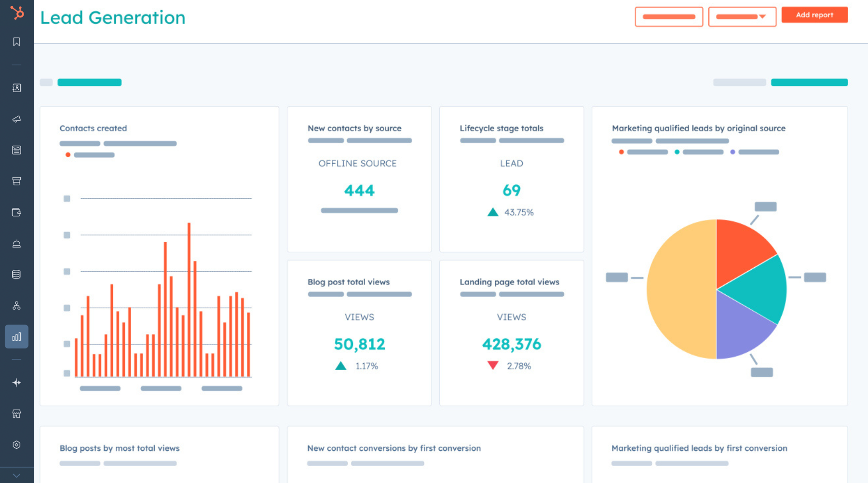Open the database stack icon
Screen dimensions: 868x483
coord(16,275)
